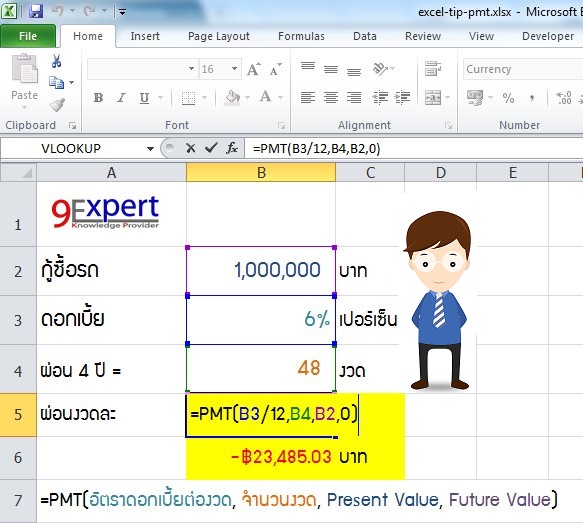583x523 pixels.
Task: Click the Wrap Text button
Action: point(433,69)
